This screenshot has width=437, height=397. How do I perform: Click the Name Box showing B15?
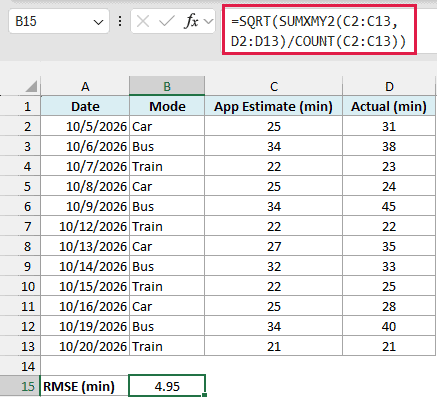(x=59, y=22)
